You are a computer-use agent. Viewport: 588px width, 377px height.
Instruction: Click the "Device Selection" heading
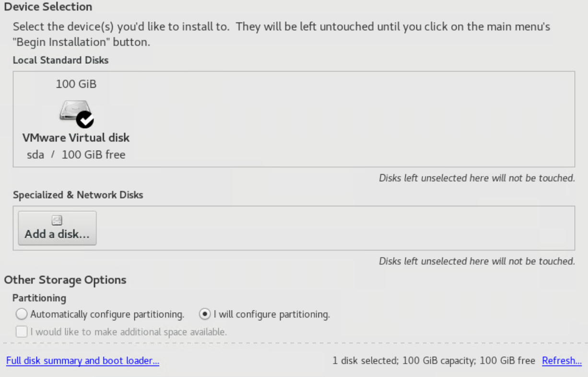[48, 7]
